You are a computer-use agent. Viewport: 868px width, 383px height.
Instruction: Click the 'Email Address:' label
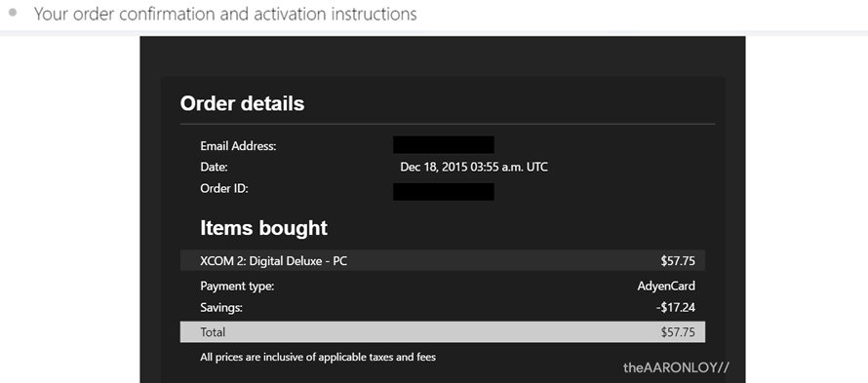pos(238,146)
